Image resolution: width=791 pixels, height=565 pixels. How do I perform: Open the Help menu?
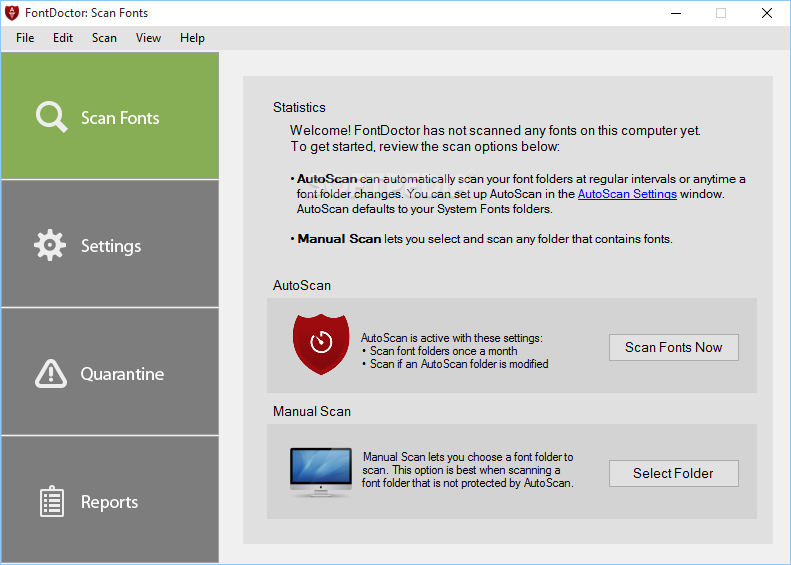coord(192,38)
